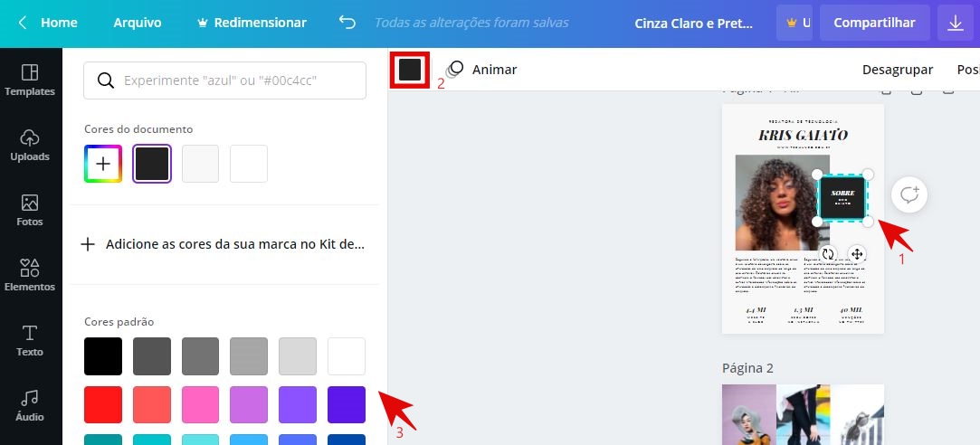Viewport: 980px width, 445px height.
Task: Open the dark fill color in toolbar
Action: click(x=410, y=70)
